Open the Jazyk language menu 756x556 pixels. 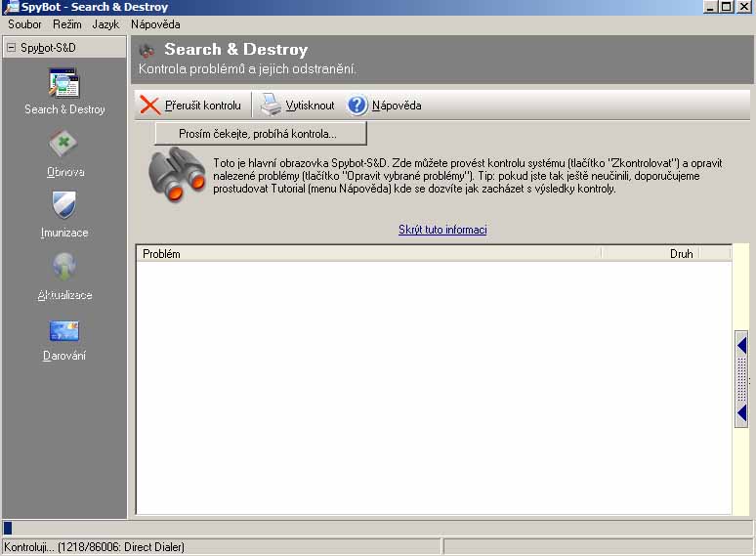point(106,24)
